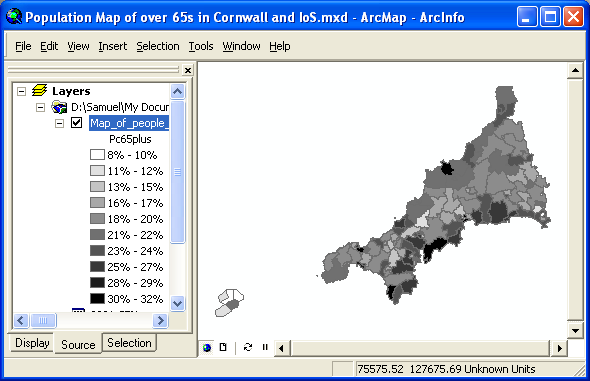Click the Layers data frame icon
Screen dimensions: 590x381
click(x=40, y=91)
